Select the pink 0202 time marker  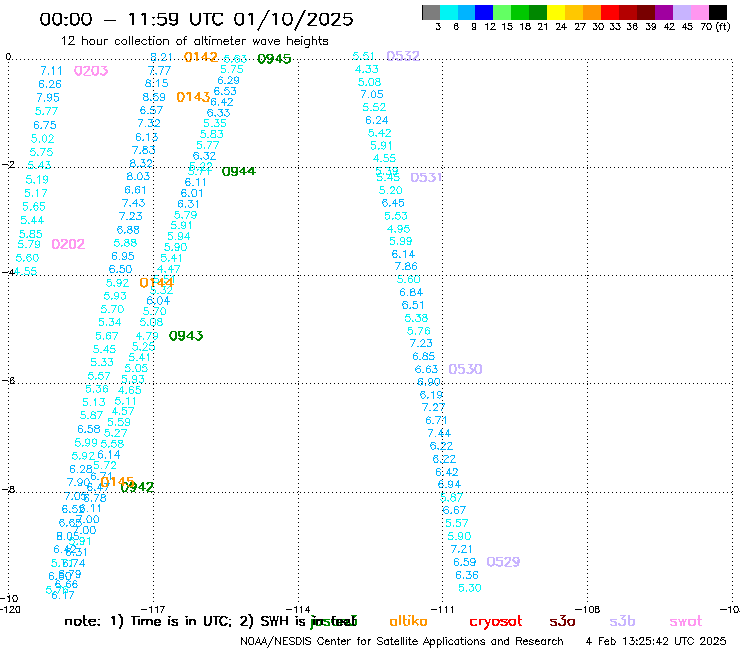pos(68,244)
